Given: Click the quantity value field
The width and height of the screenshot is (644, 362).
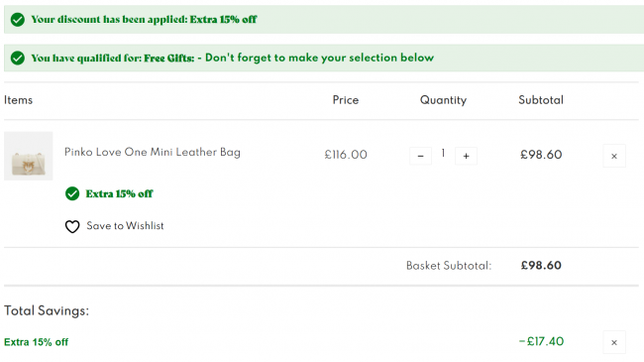Looking at the screenshot, I should (443, 154).
